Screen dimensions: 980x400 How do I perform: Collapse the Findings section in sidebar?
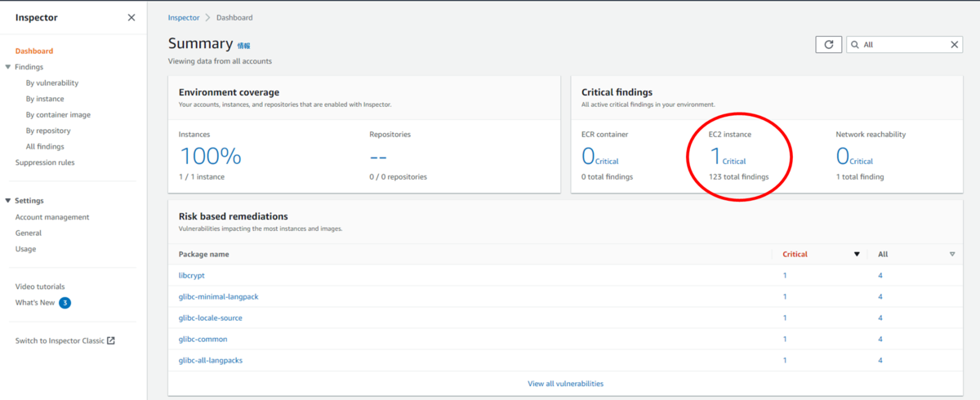(8, 67)
